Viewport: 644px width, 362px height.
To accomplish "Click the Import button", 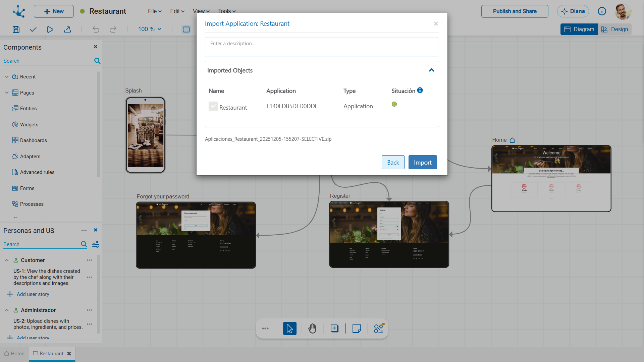I will click(423, 162).
